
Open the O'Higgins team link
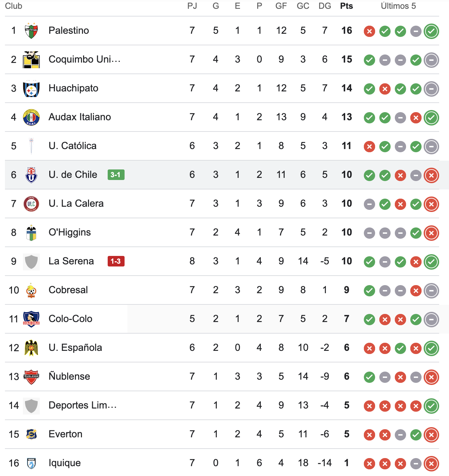[x=70, y=232]
